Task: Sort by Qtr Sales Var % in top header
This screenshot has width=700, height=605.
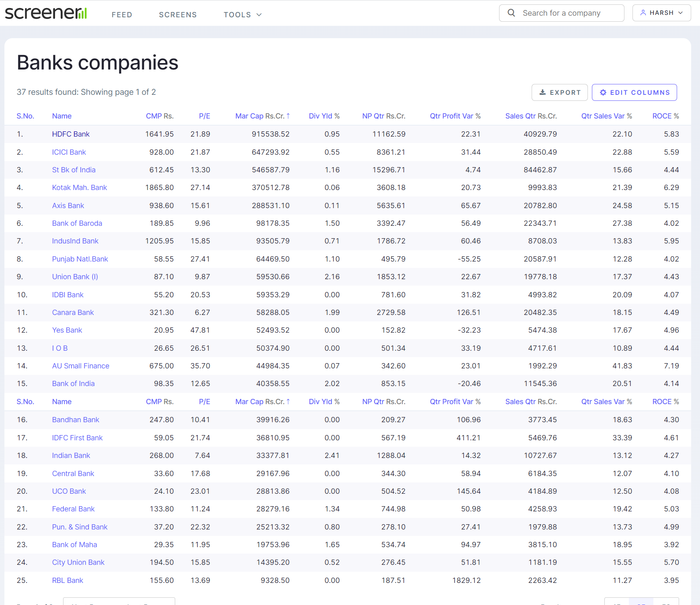Action: tap(606, 116)
